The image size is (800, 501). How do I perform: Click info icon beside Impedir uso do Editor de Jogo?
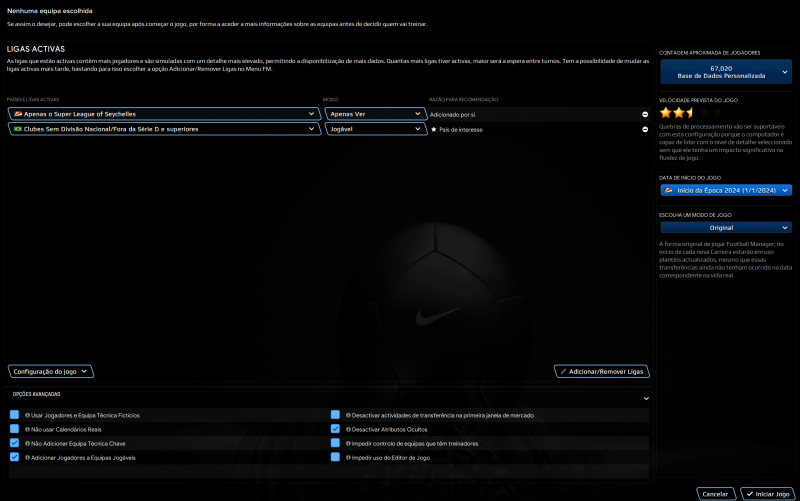(x=348, y=458)
